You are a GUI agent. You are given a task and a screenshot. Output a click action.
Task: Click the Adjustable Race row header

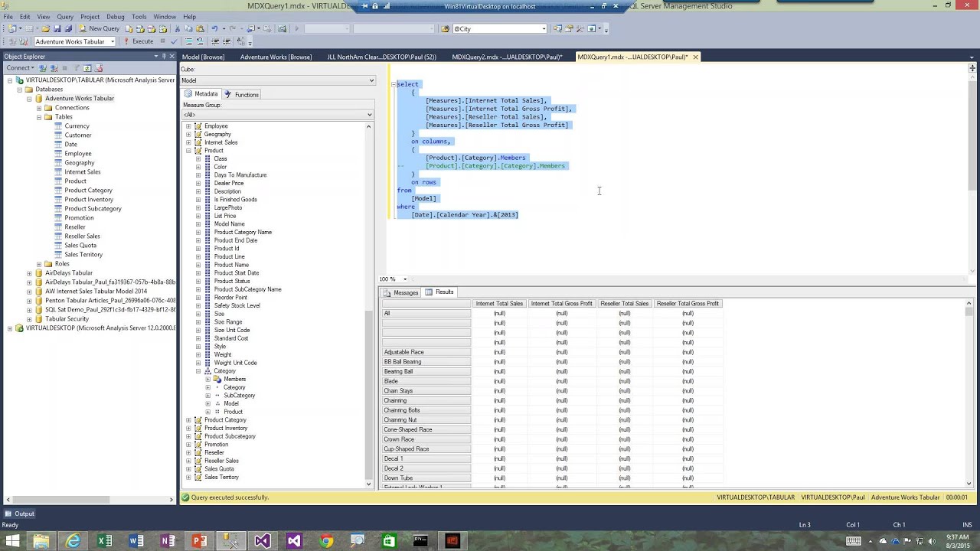(x=426, y=352)
